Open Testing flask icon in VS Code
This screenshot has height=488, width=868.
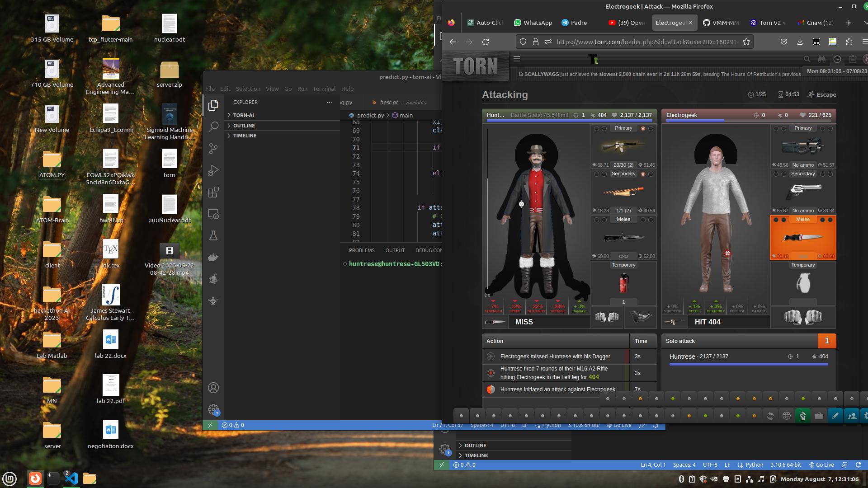coord(213,235)
